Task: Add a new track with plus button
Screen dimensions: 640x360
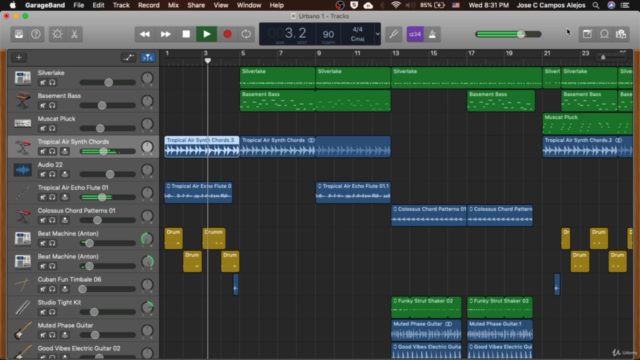Action: tap(19, 58)
